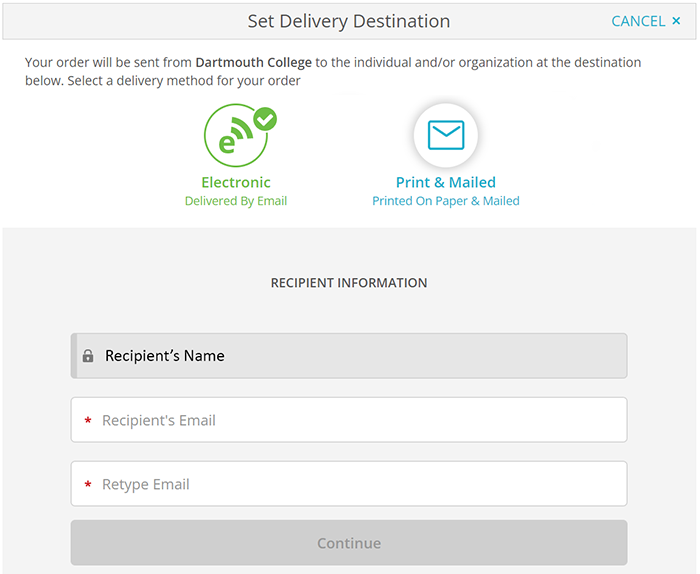Viewport: 700px width, 574px height.
Task: Focus the Retype Email input field
Action: tap(360, 484)
